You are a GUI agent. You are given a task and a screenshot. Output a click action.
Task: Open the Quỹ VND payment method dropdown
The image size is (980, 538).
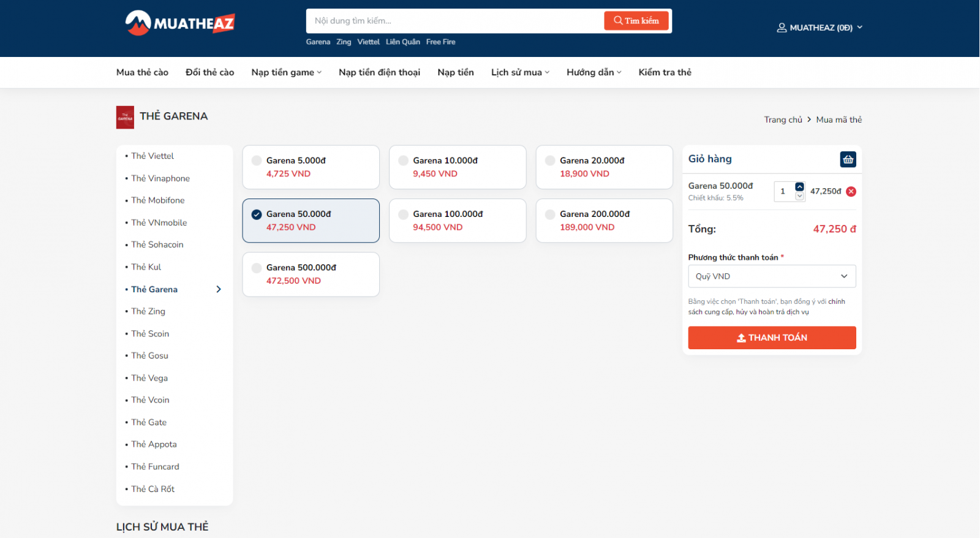(x=772, y=276)
